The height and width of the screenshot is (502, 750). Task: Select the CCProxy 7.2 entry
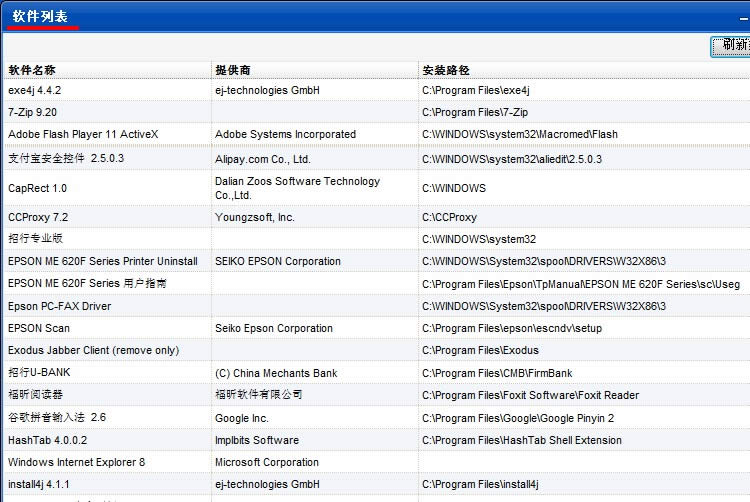tap(38, 218)
